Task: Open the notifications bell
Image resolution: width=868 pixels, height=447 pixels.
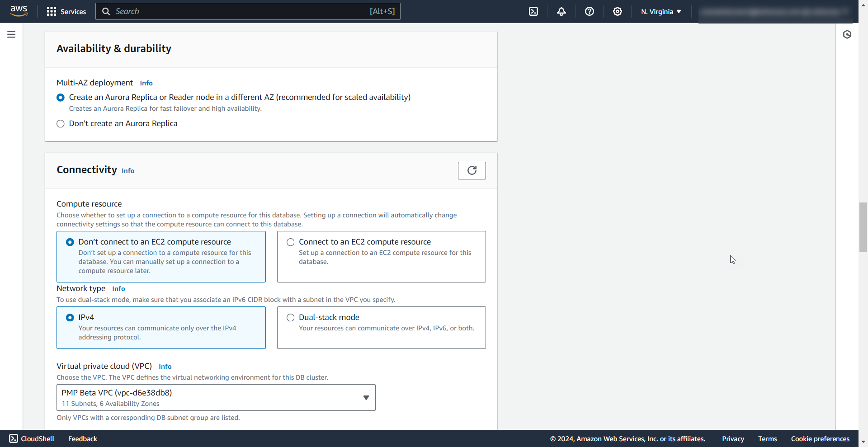Action: [x=561, y=12]
